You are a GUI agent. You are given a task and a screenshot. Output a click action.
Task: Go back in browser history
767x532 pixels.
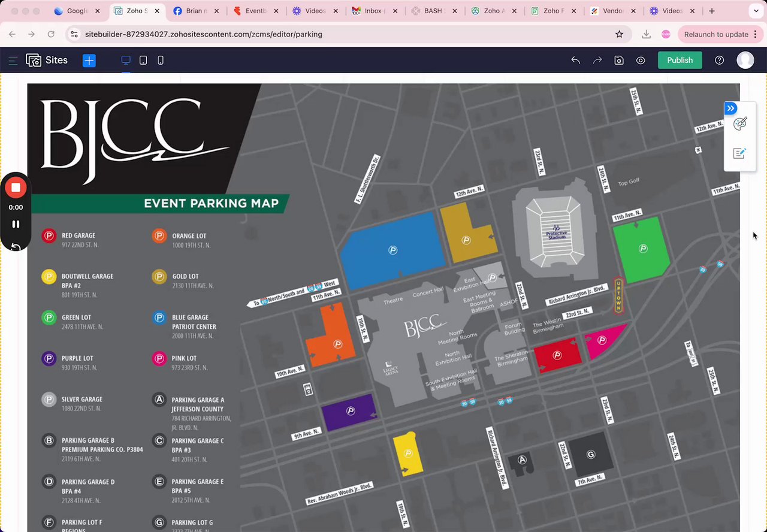coord(12,34)
